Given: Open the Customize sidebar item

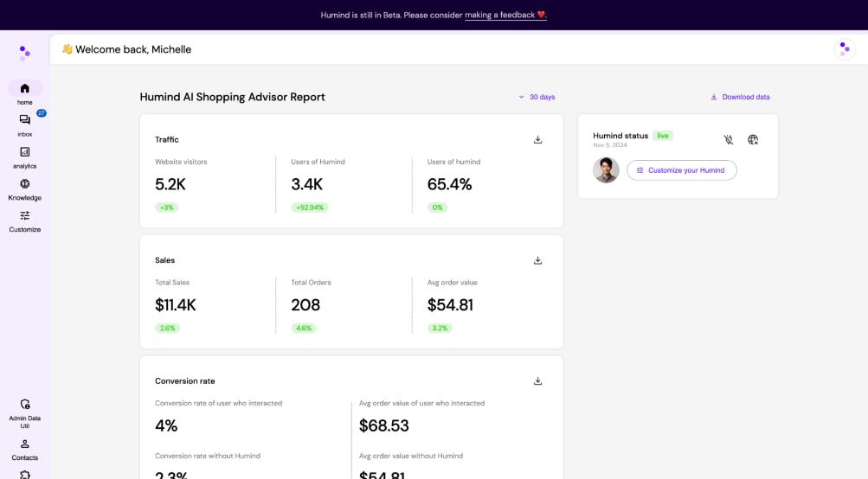Looking at the screenshot, I should (x=25, y=221).
